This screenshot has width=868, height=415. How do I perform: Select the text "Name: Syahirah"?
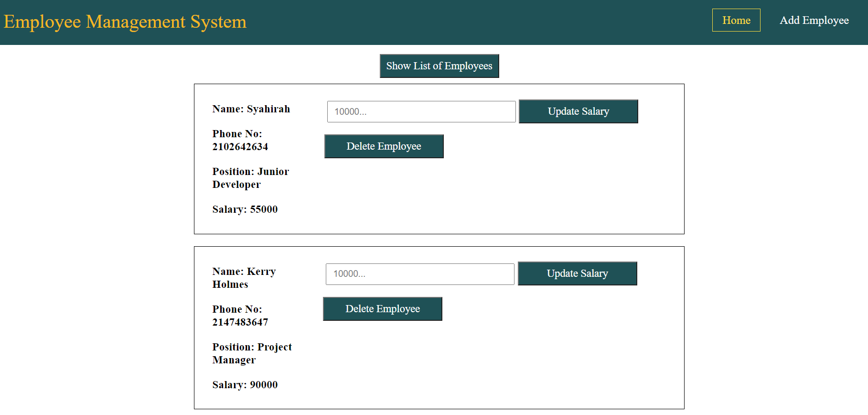point(251,109)
